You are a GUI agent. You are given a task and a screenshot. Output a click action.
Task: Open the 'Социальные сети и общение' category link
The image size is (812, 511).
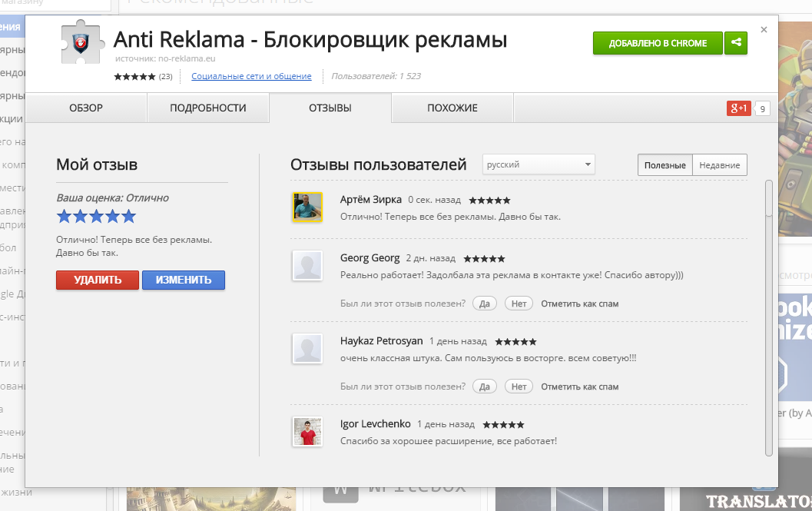[251, 76]
